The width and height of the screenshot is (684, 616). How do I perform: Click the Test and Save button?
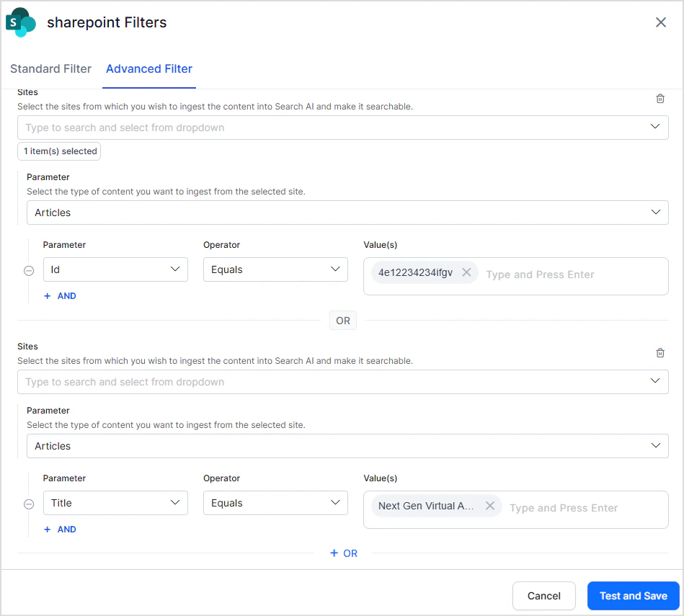tap(633, 596)
